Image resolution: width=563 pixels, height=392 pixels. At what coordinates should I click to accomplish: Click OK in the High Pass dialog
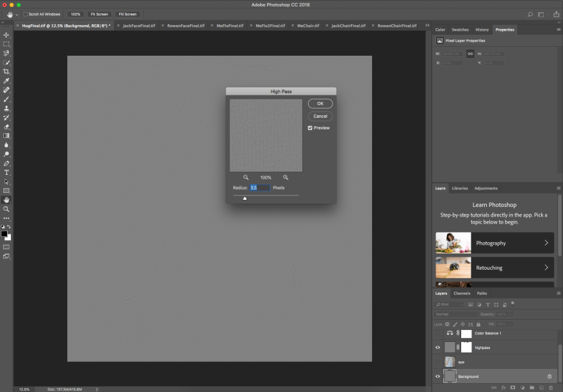click(x=320, y=103)
